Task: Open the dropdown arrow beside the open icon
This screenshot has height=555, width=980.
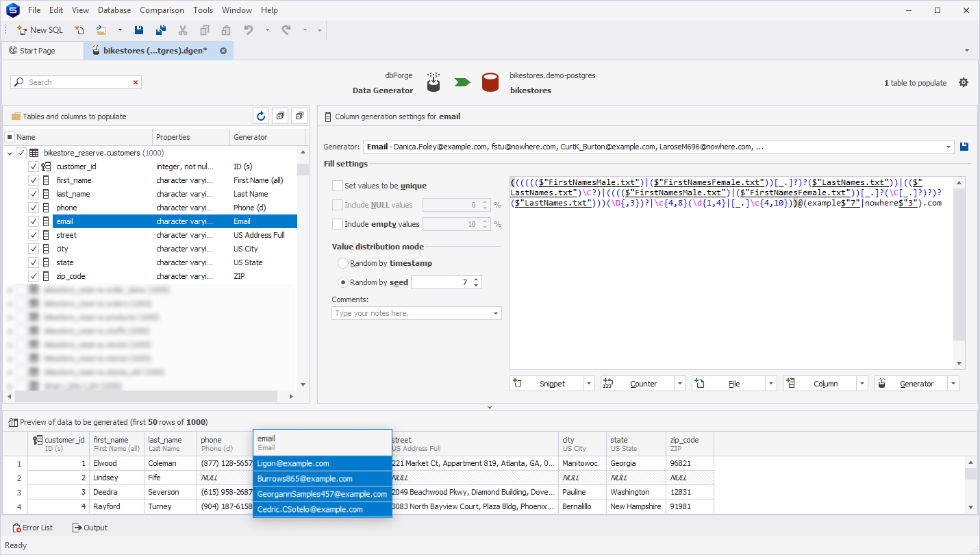Action: pos(120,30)
